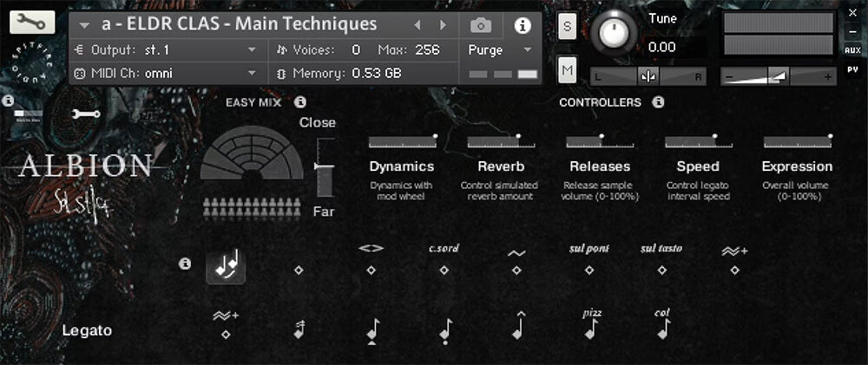Select the Legato articulation icon

tap(226, 265)
